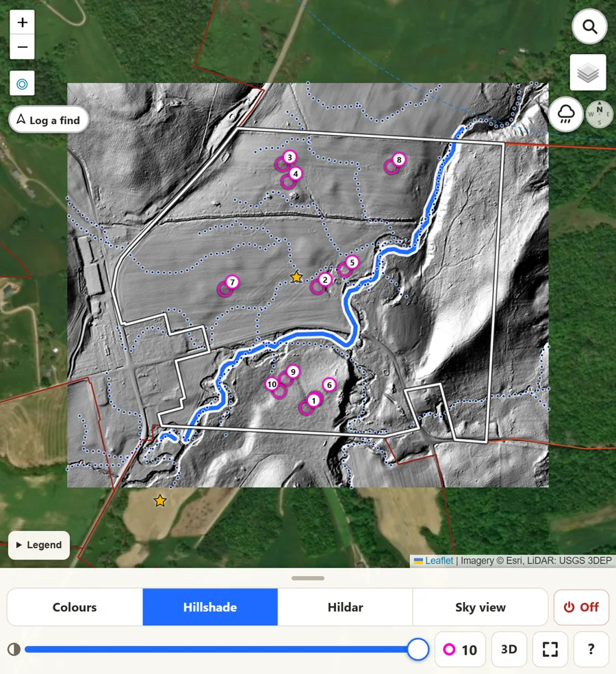
Task: Select the Hillshade tab
Action: pyautogui.click(x=210, y=607)
